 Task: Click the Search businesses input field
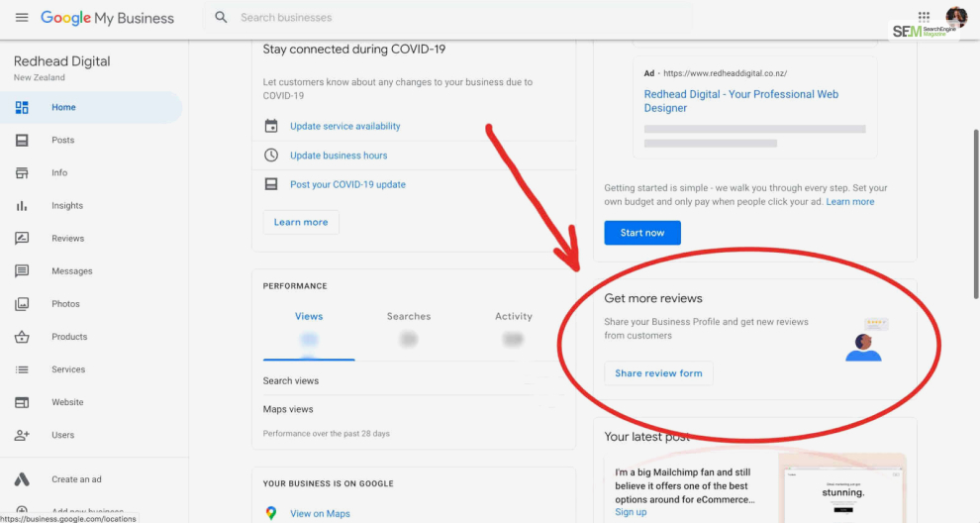coord(447,18)
